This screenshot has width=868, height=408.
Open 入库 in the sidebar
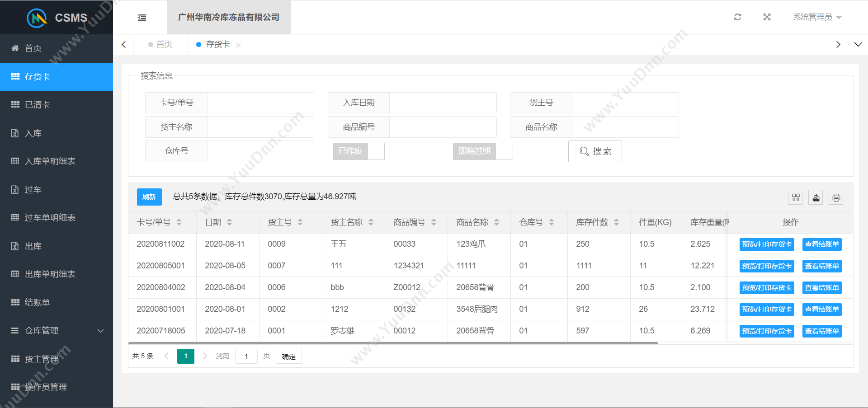click(57, 133)
